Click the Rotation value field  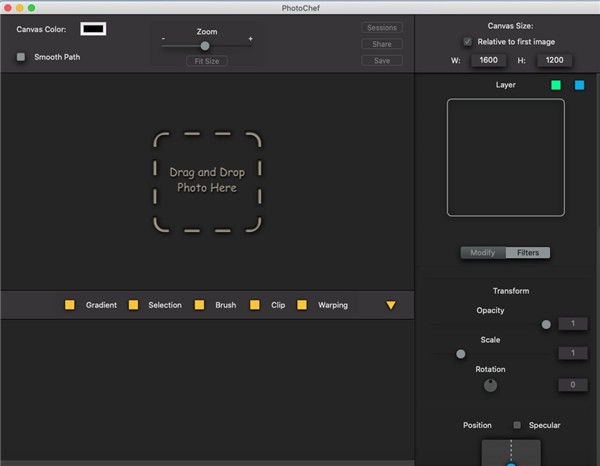click(573, 385)
